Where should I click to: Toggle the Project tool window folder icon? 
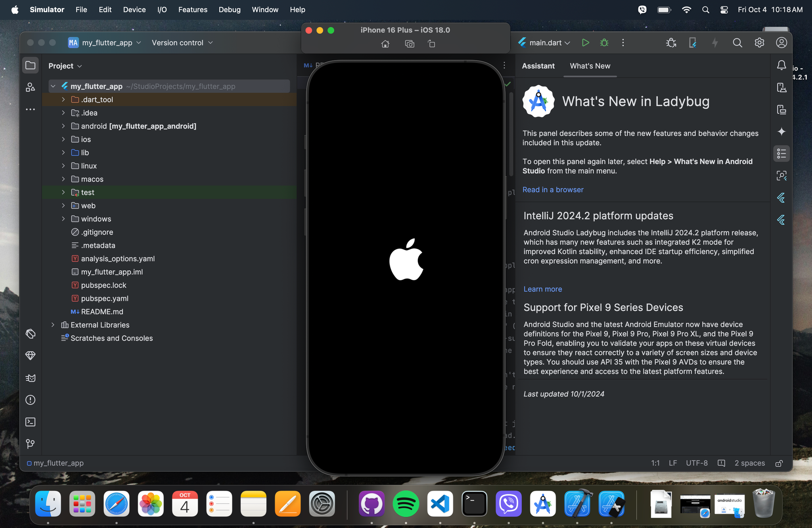[31, 65]
